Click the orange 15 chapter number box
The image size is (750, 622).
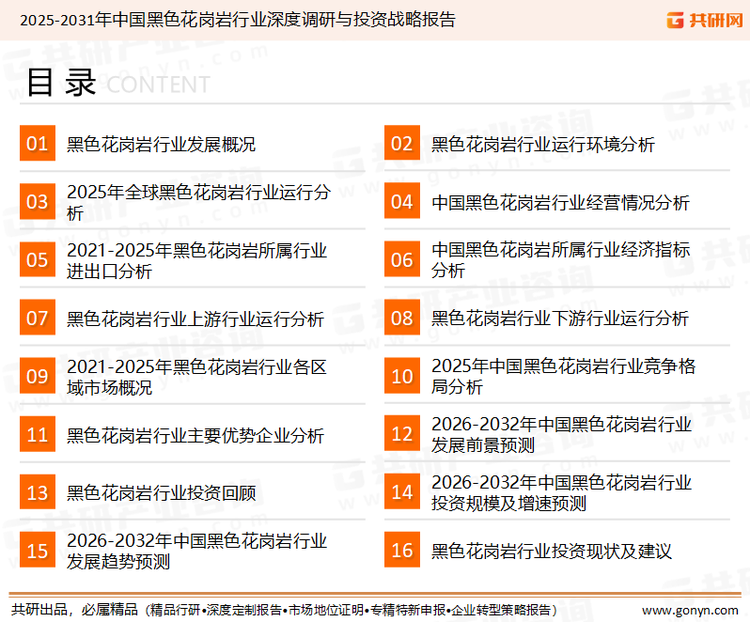pyautogui.click(x=37, y=550)
